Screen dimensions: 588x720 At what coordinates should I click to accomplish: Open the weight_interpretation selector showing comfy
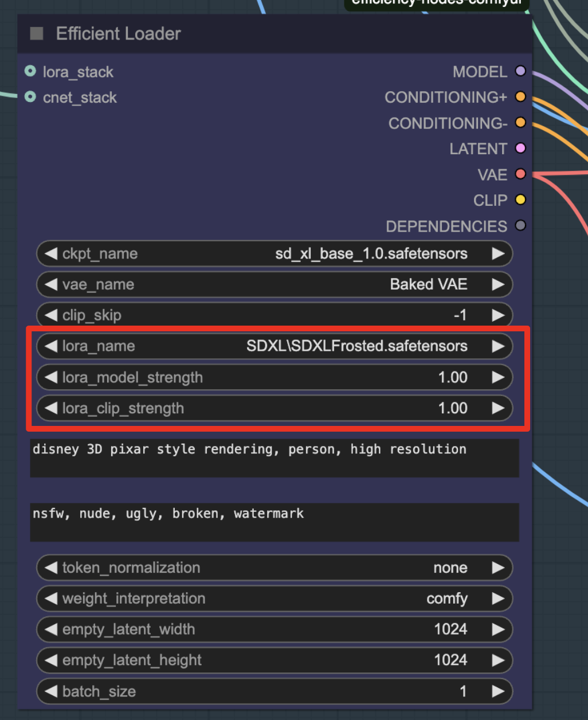pyautogui.click(x=274, y=598)
